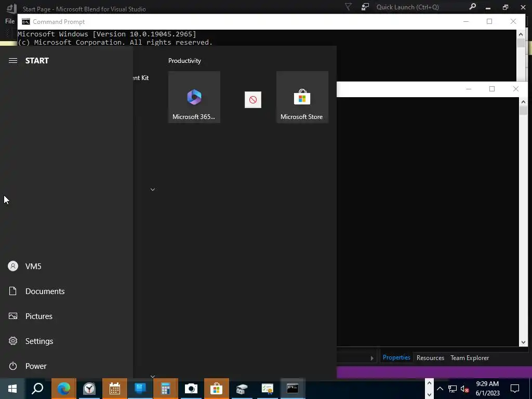The width and height of the screenshot is (532, 399).
Task: Click the Command Prompt window icon
Action: pos(26,22)
